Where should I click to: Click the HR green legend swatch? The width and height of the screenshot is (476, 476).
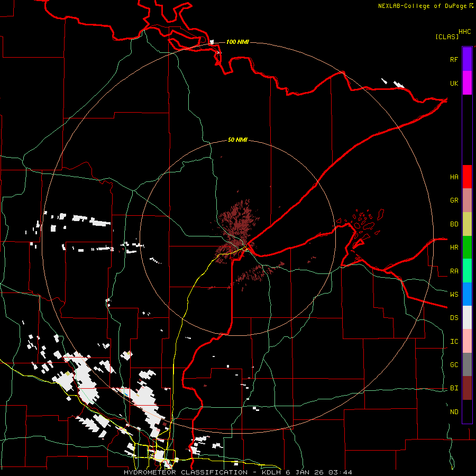(x=467, y=248)
